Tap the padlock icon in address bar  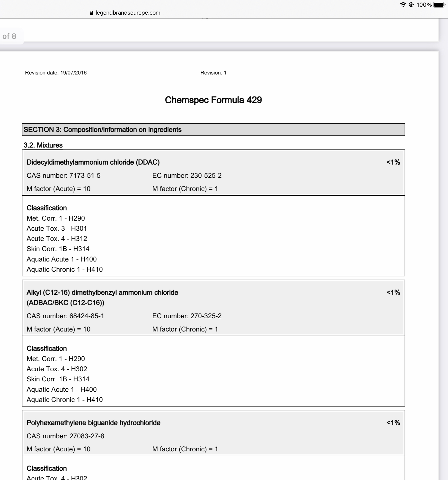(91, 13)
